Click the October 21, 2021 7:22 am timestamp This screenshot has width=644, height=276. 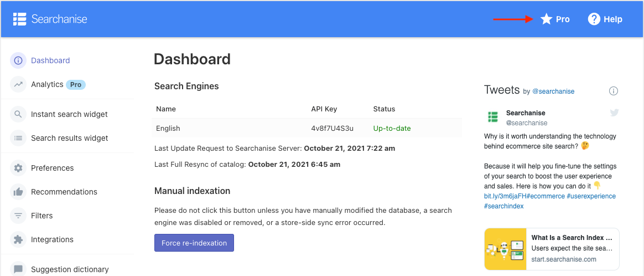[350, 148]
